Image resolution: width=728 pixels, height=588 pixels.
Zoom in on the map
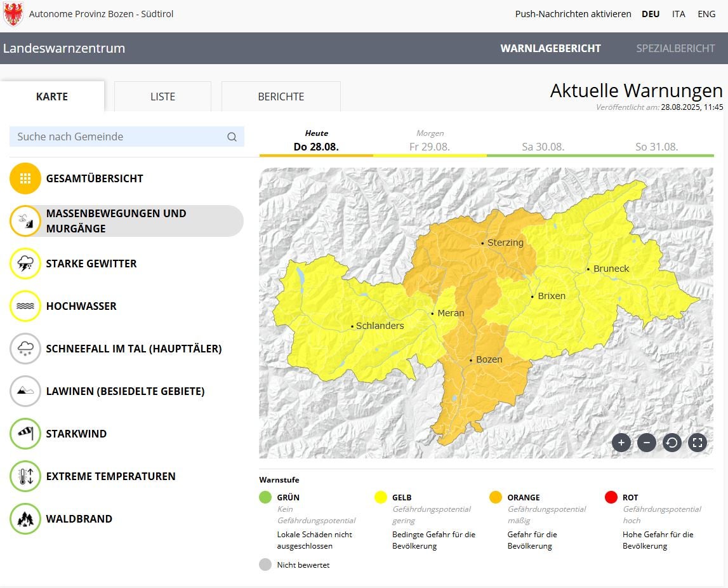pos(621,443)
